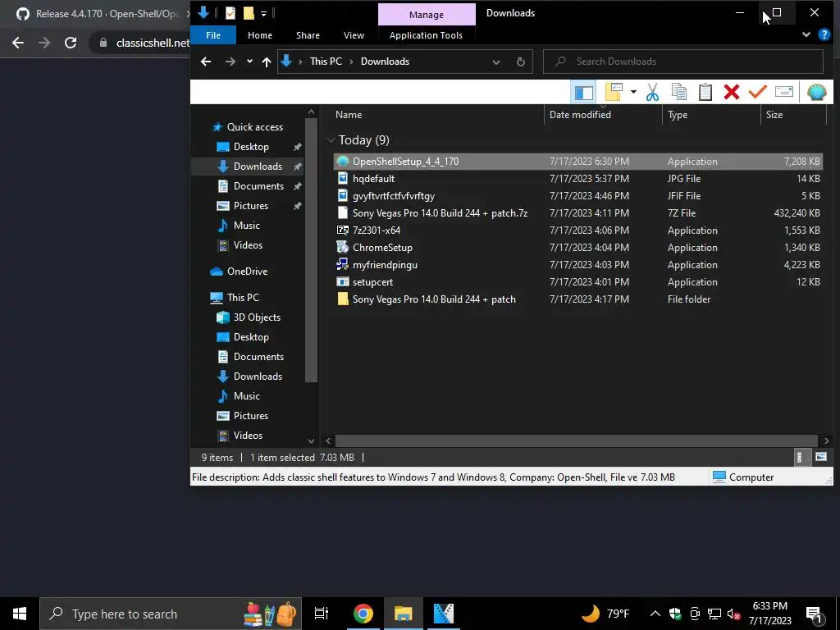Screen dimensions: 840x630
Task: Click the orange checkmark Properties icon
Action: 757,92
